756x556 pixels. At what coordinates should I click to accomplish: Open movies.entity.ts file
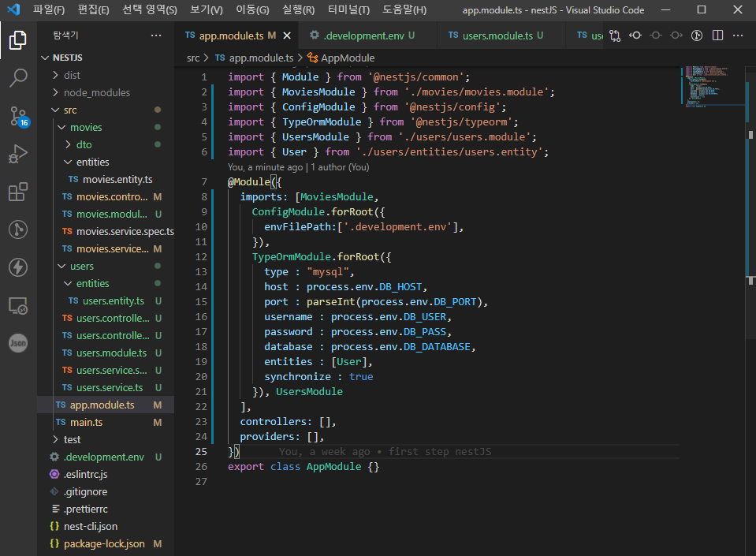pyautogui.click(x=106, y=179)
